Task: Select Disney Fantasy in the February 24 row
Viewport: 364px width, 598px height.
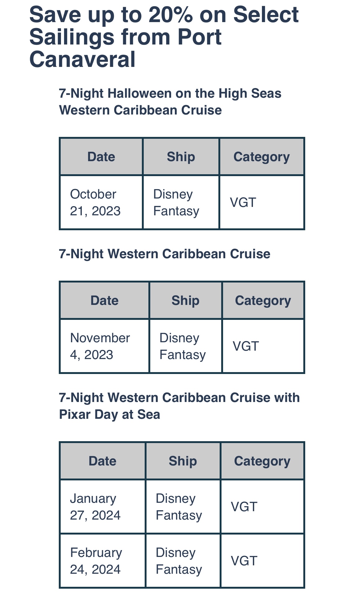Action: pos(179,561)
